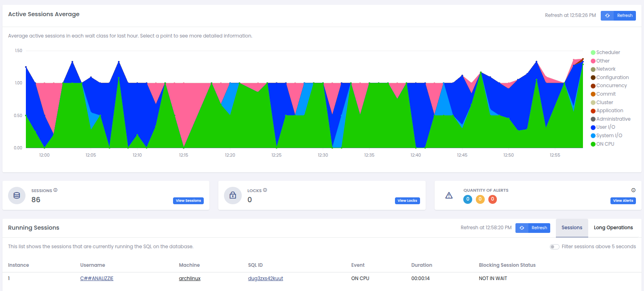
Task: Click the Event column header
Action: (358, 265)
